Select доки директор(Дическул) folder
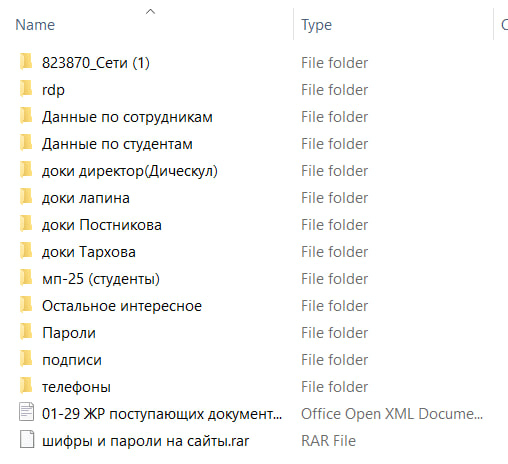The height and width of the screenshot is (464, 508). coord(130,171)
